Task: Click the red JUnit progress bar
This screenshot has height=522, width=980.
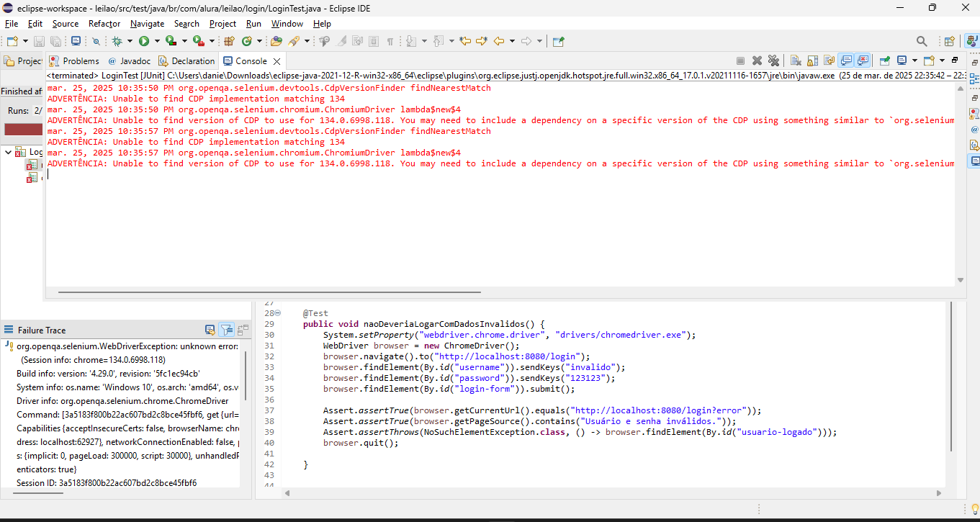Action: [x=23, y=130]
